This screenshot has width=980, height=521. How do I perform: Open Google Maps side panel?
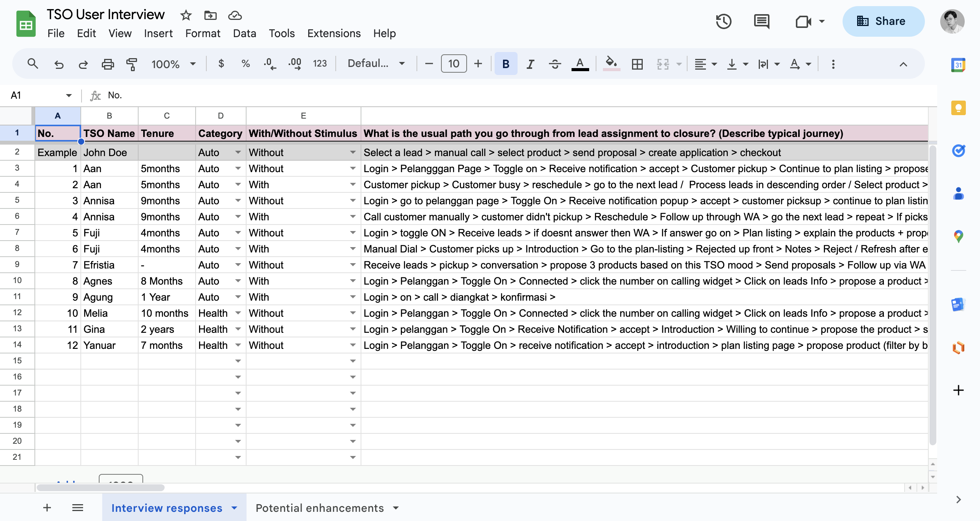point(958,236)
